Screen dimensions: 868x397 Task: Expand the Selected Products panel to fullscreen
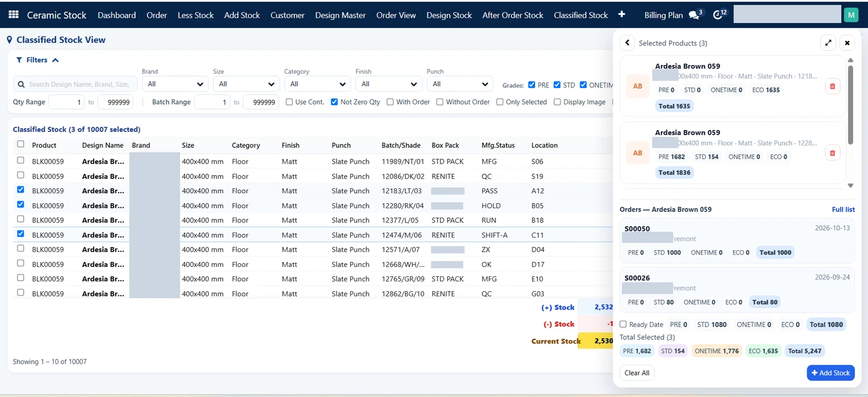tap(828, 43)
